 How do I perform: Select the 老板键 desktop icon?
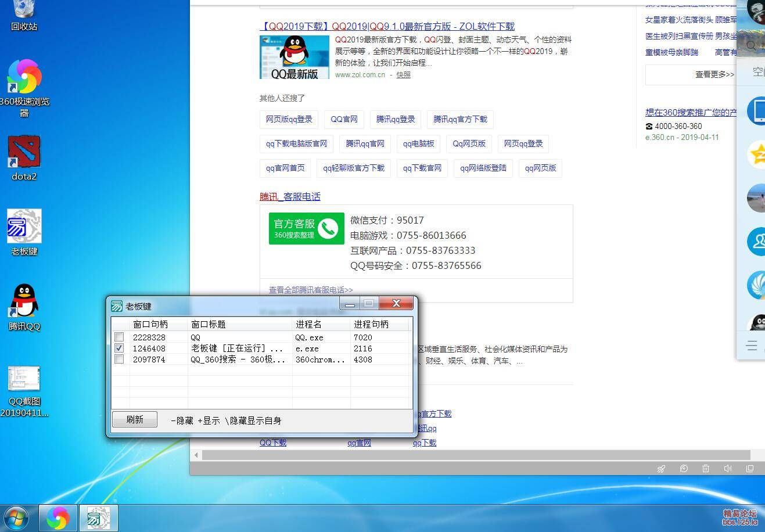[x=24, y=232]
